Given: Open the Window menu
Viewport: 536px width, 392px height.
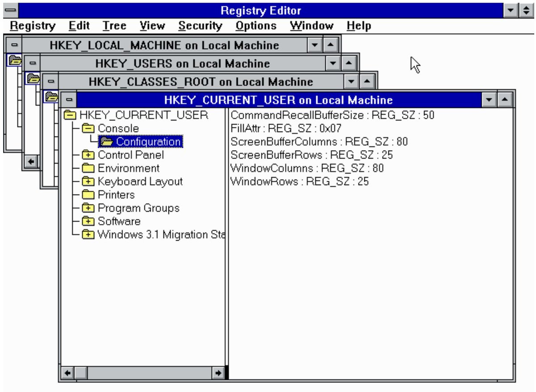Looking at the screenshot, I should pyautogui.click(x=311, y=26).
